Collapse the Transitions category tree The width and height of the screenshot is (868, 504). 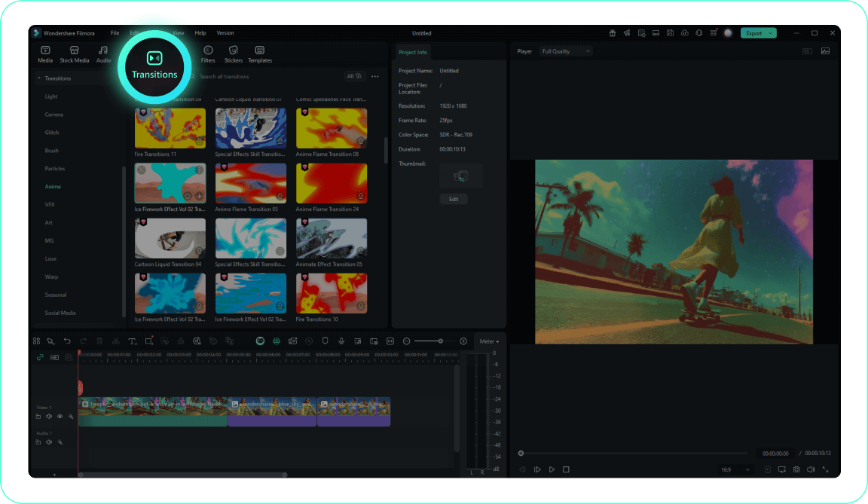38,78
